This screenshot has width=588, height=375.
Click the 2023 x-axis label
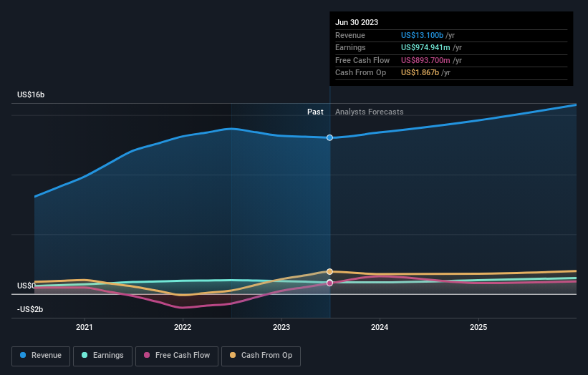pos(281,327)
